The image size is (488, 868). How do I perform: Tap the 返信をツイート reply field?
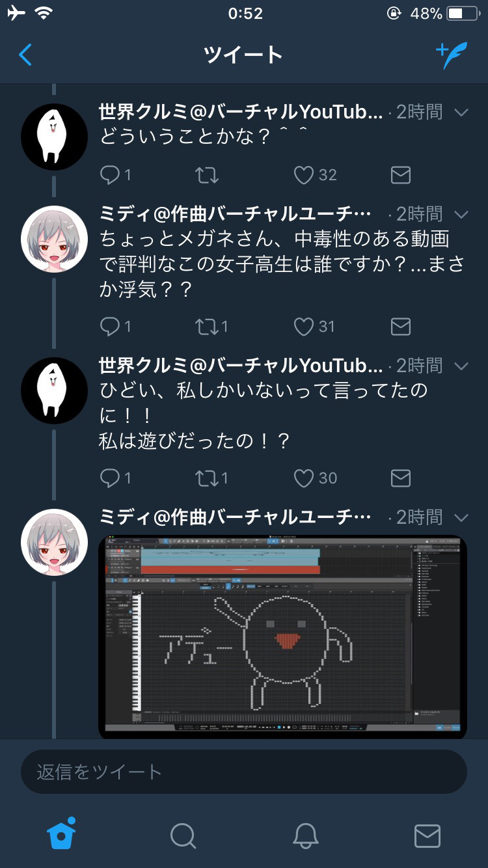[244, 772]
